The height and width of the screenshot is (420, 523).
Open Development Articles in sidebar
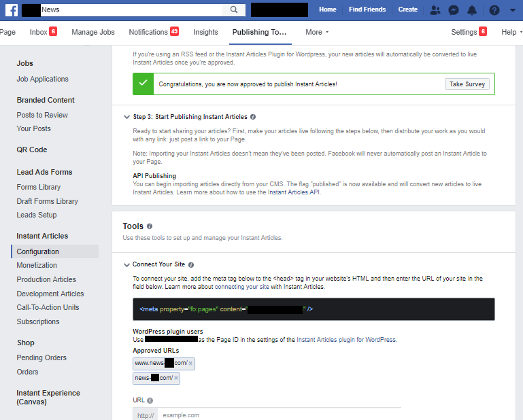pos(50,294)
